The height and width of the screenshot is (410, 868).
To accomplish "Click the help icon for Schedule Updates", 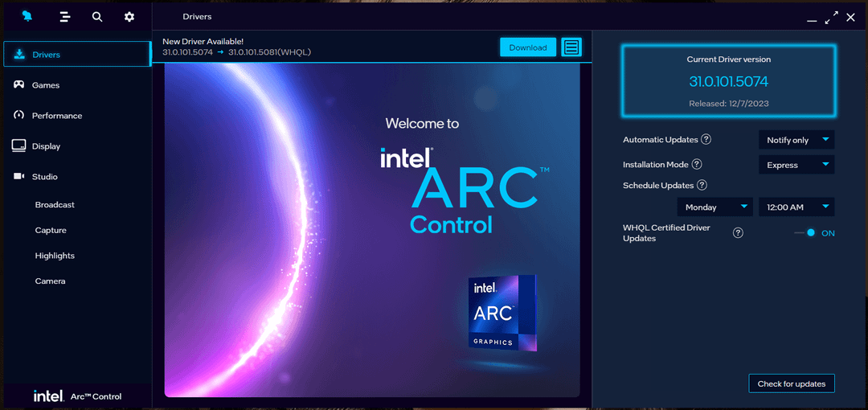I will click(702, 185).
